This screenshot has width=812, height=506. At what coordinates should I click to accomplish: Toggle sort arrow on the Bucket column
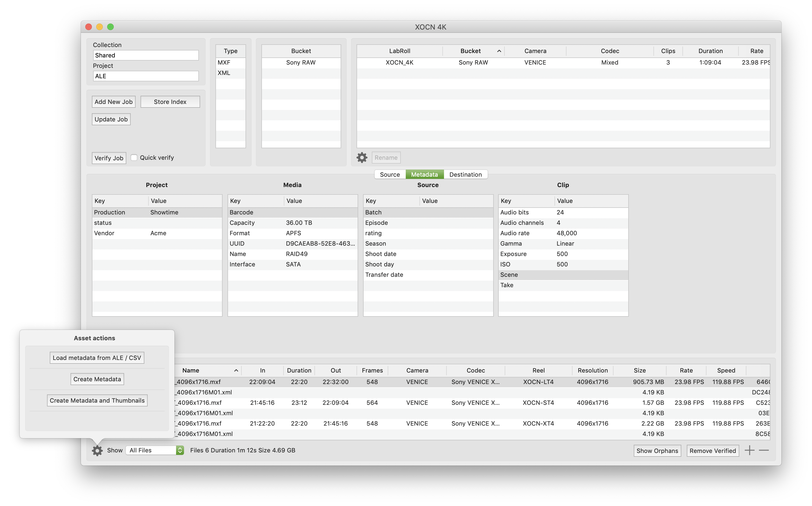tap(499, 51)
